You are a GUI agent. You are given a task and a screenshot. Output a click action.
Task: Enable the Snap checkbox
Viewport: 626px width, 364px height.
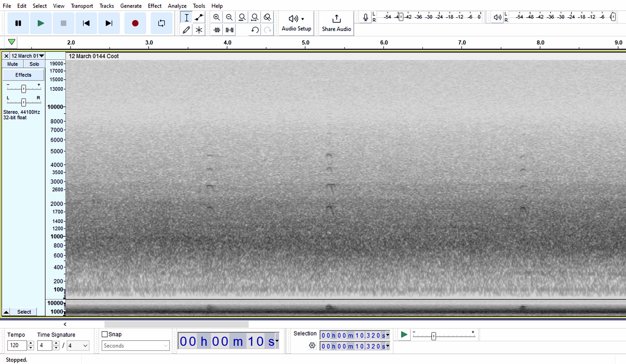105,334
